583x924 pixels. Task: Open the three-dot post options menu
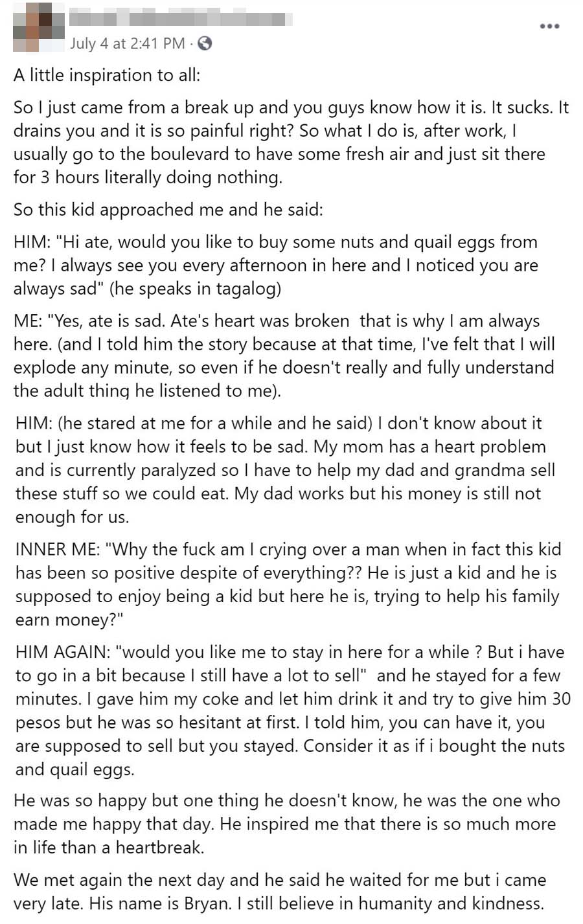click(x=549, y=26)
